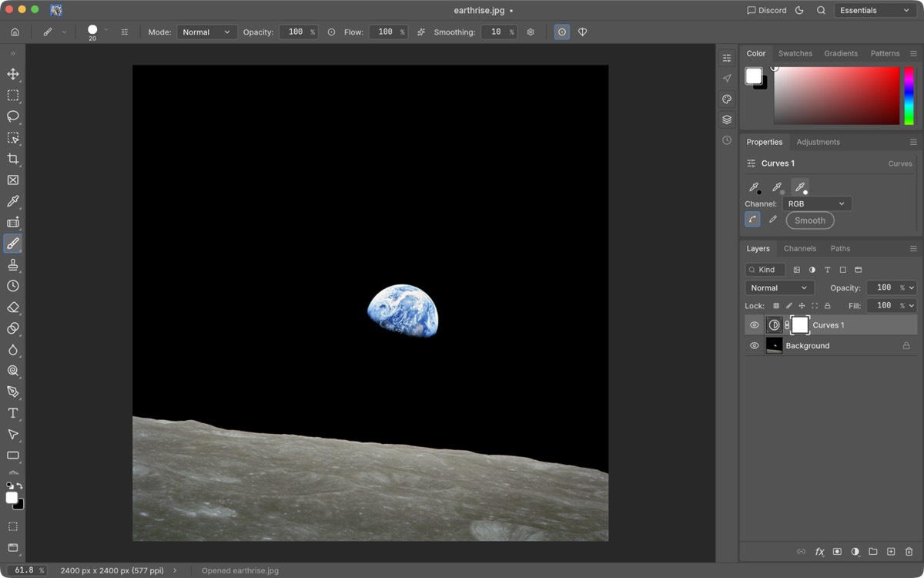Open the Layers panel icon in dock

click(x=727, y=119)
